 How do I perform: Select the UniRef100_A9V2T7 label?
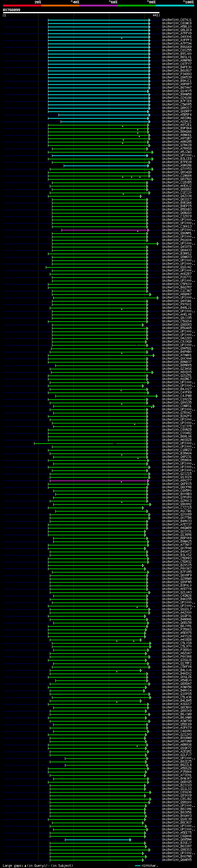[177, 481]
